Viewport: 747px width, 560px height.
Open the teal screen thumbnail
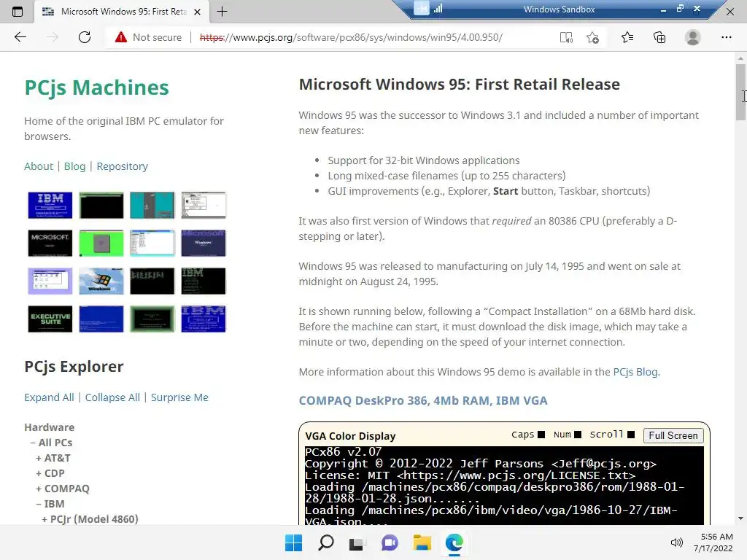coord(152,205)
